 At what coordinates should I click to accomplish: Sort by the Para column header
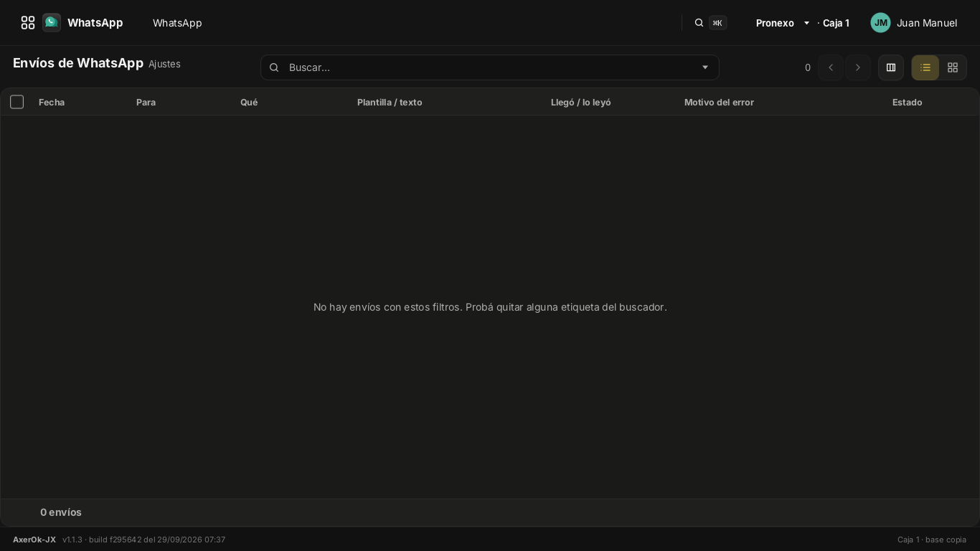click(146, 103)
